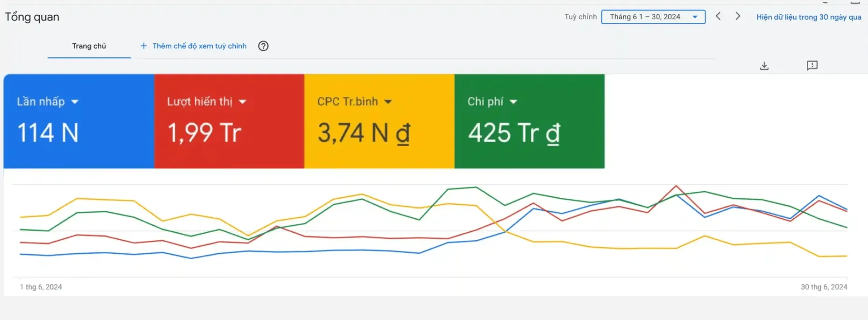Select the blue Lần nhấp scorecard
This screenshot has height=320, width=868.
79,121
